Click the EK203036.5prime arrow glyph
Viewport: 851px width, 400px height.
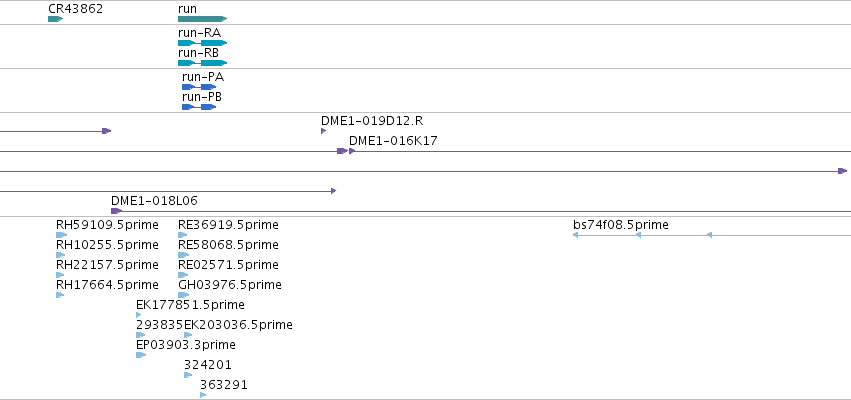pyautogui.click(x=188, y=335)
